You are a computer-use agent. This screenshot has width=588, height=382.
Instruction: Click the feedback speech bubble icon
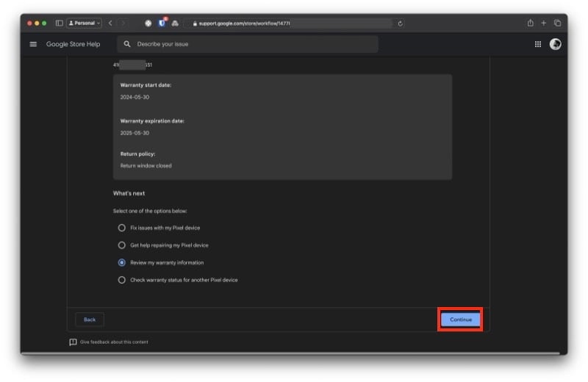(73, 342)
